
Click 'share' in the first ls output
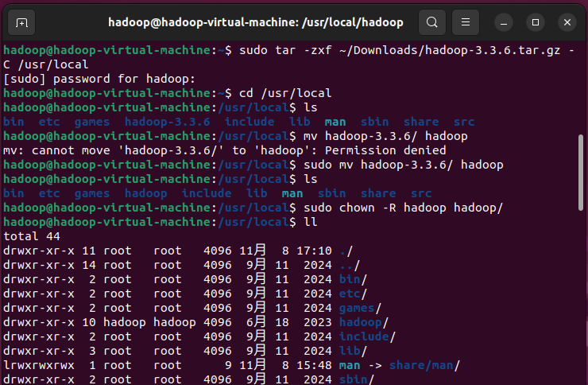pos(421,122)
